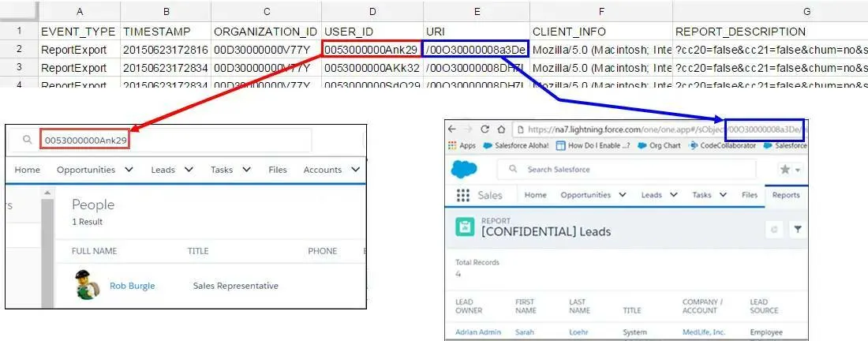Open the app launcher dots beside Sales
The width and height of the screenshot is (868, 341).
[x=462, y=196]
